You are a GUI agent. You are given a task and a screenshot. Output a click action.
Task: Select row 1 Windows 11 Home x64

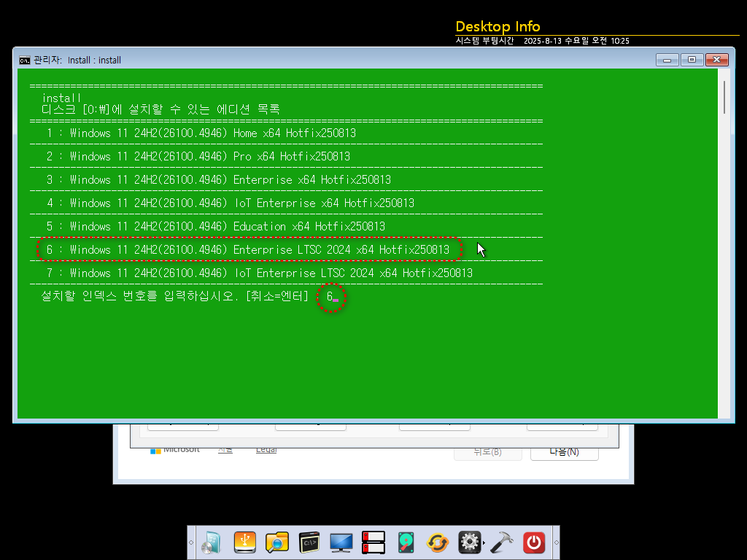click(x=201, y=133)
